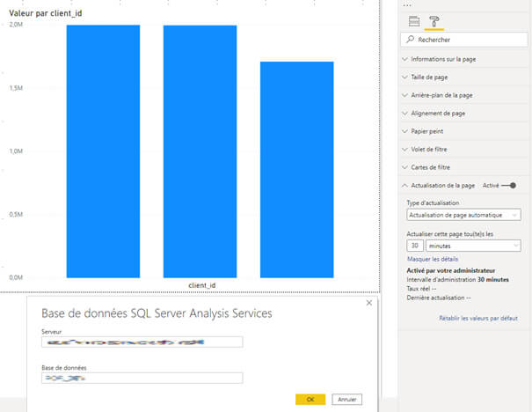Expand Volet de filtre section

[x=464, y=149]
